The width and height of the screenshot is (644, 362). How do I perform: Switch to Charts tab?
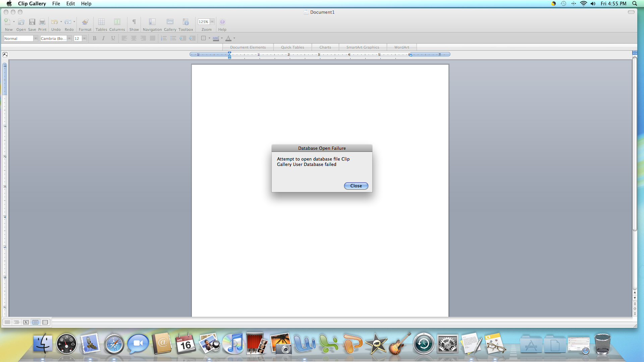point(325,47)
